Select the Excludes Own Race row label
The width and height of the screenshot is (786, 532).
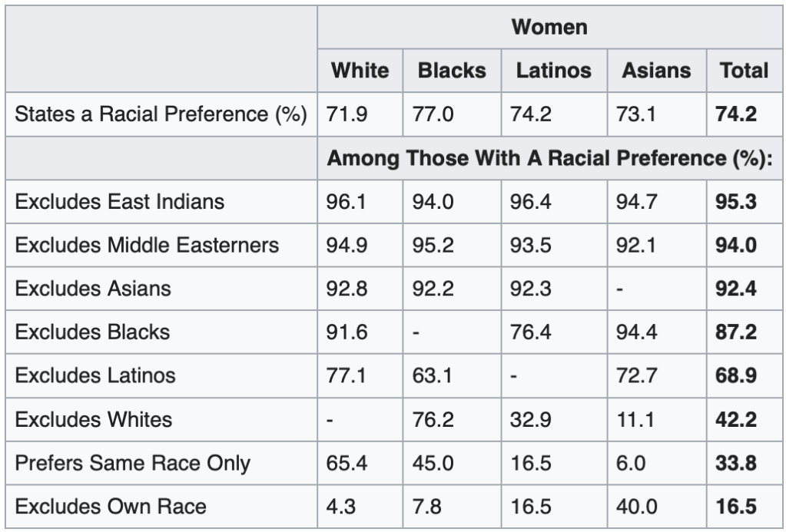(x=111, y=507)
